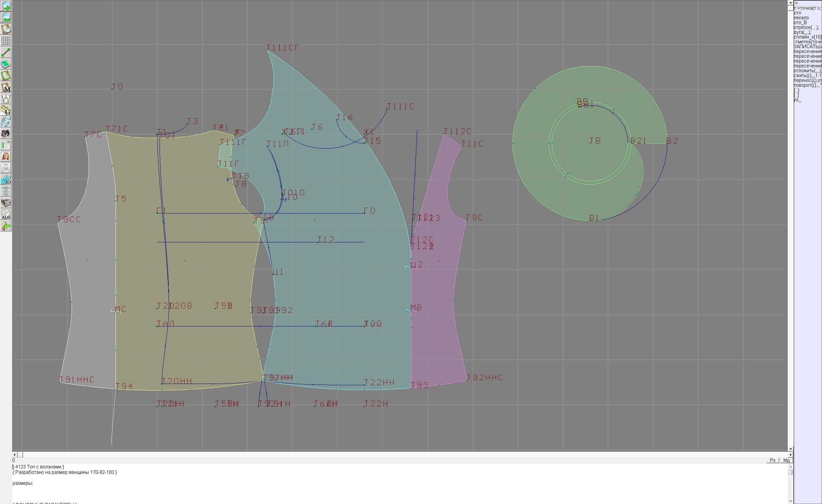Click the canvas vertical scrollbar down arrow
The width and height of the screenshot is (822, 504).
tap(790, 449)
